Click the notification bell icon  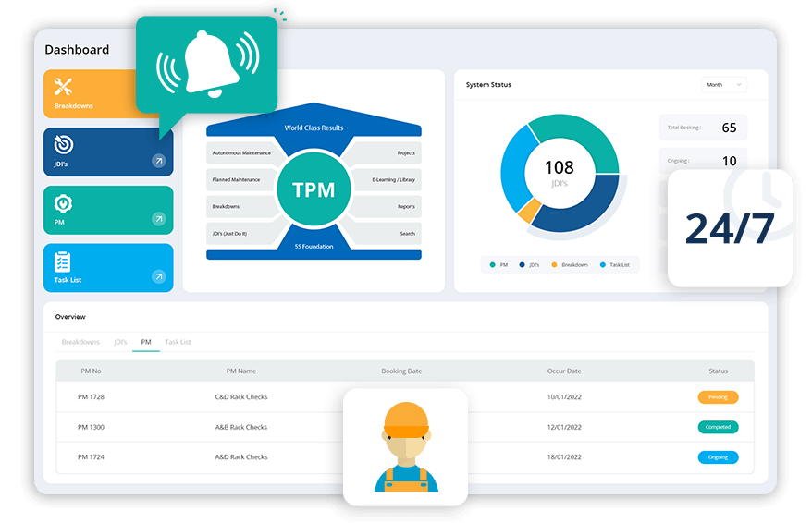tap(206, 65)
